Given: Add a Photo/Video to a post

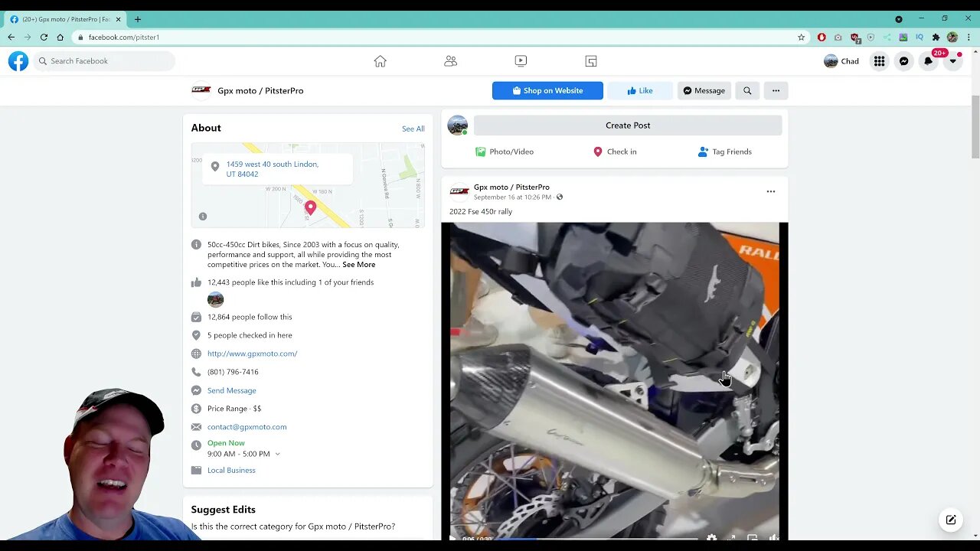Looking at the screenshot, I should (x=504, y=152).
